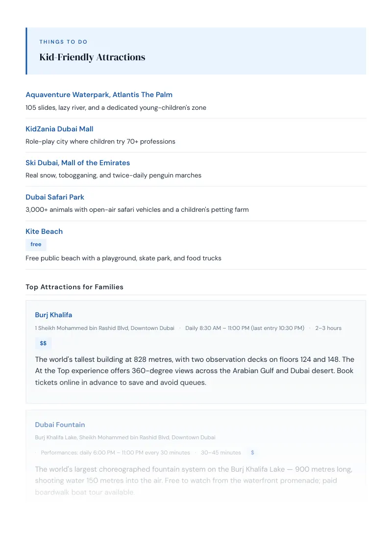This screenshot has width=392, height=555.
Task: Click the Kite Beach title link
Action: pos(44,231)
